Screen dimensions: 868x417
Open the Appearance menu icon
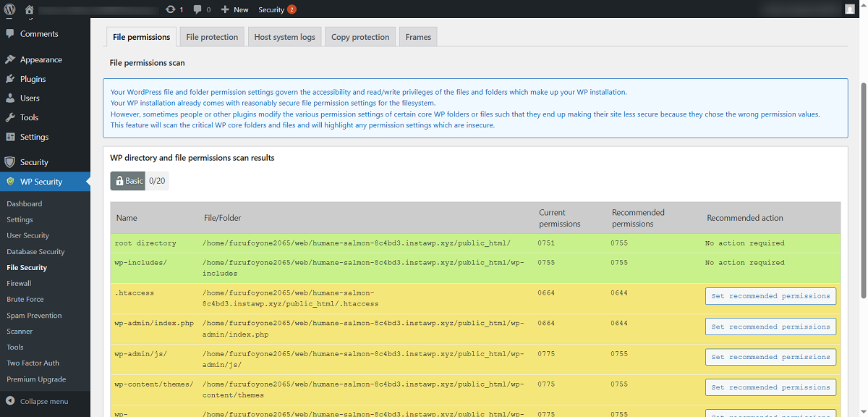coord(10,59)
